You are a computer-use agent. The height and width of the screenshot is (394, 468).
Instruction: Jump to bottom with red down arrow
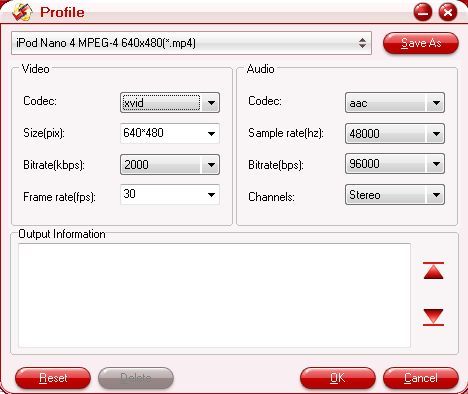(x=433, y=317)
